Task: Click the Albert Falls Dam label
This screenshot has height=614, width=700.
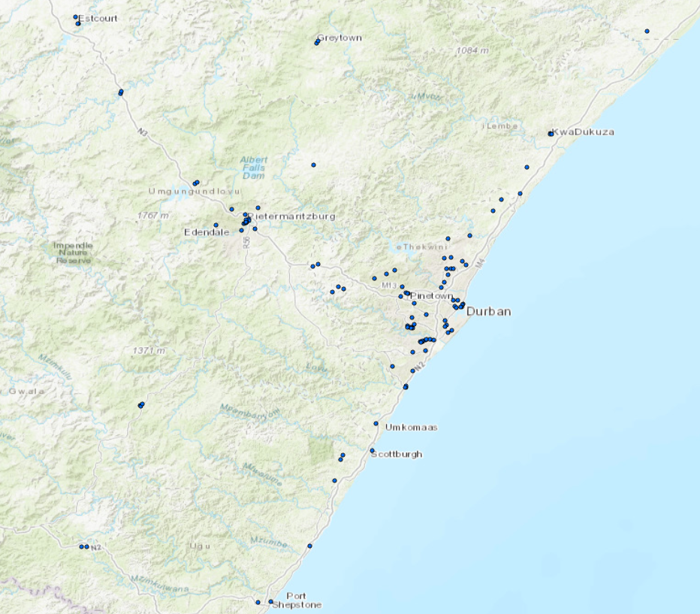Action: coord(253,167)
